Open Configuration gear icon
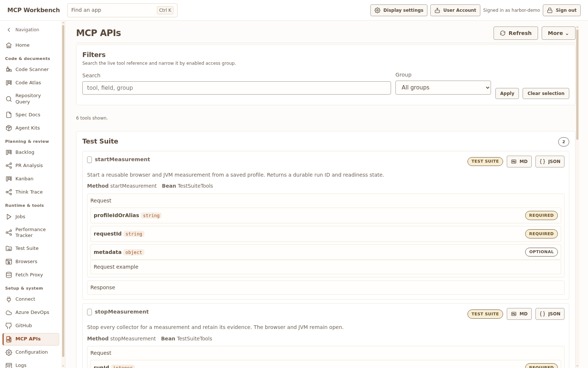The height and width of the screenshot is (368, 588). click(9, 352)
